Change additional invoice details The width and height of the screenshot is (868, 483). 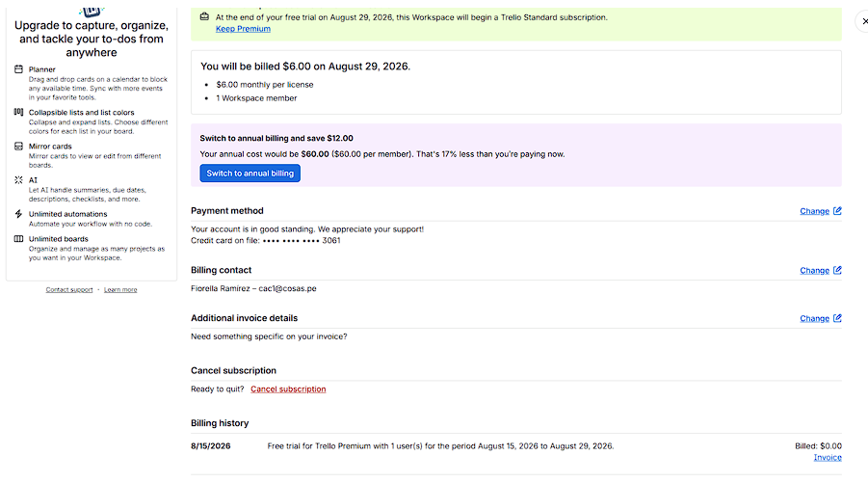click(814, 318)
